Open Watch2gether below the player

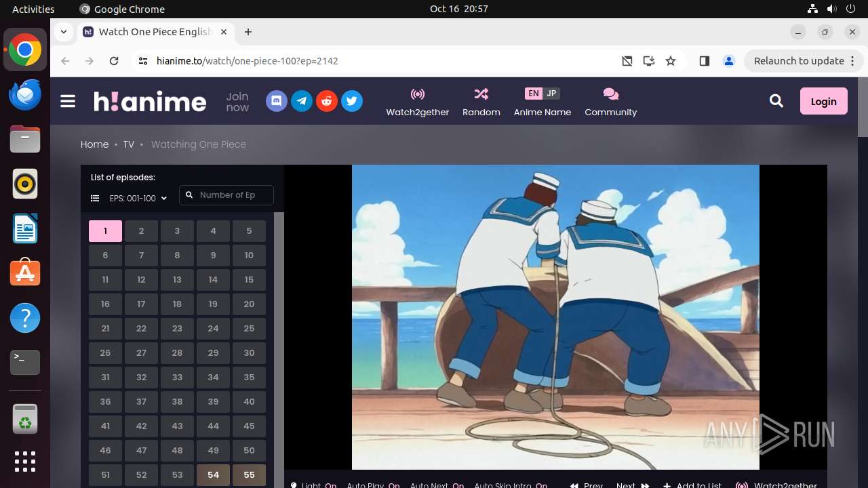[776, 485]
